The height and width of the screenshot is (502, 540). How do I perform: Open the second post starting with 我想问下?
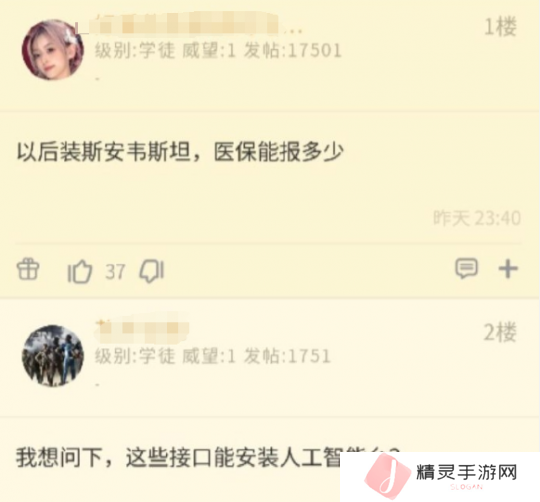tap(178, 458)
